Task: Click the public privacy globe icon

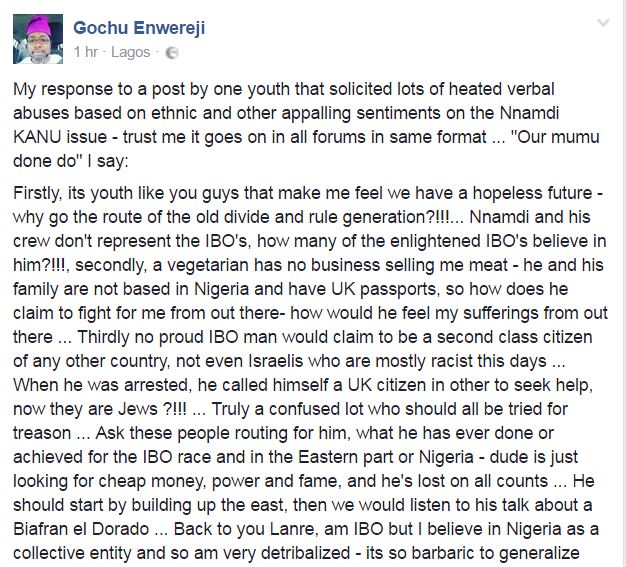Action: tap(171, 51)
